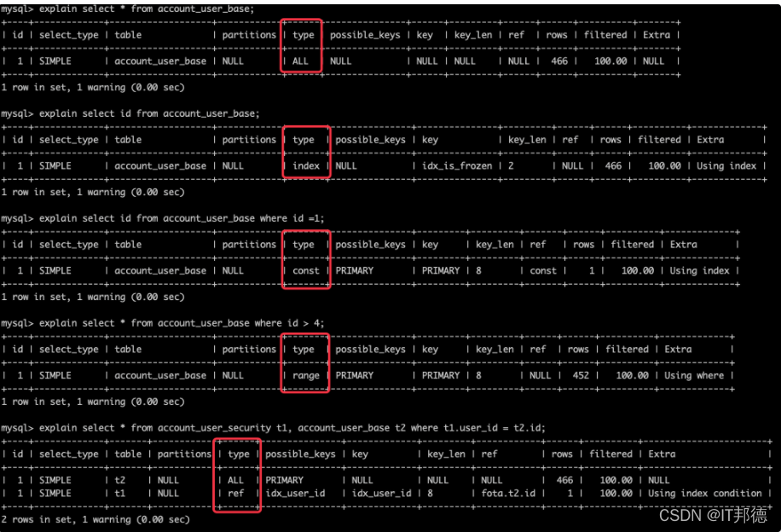Select the 'Using where' Extra value

click(x=694, y=376)
